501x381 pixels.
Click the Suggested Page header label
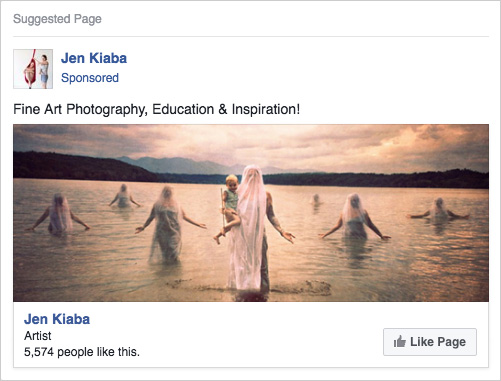57,19
